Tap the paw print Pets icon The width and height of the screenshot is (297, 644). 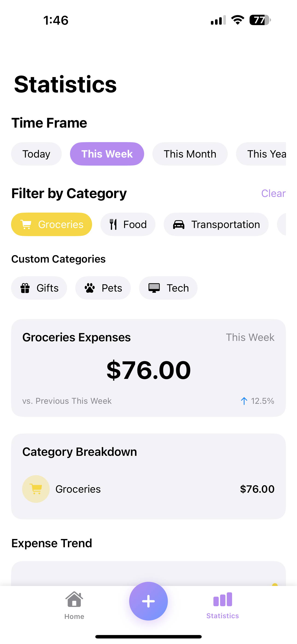pyautogui.click(x=90, y=288)
